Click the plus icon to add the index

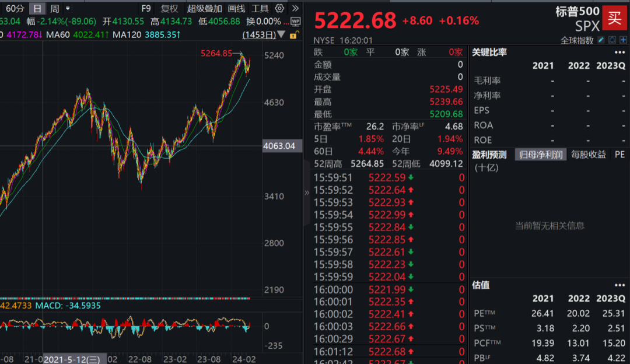tap(624, 39)
